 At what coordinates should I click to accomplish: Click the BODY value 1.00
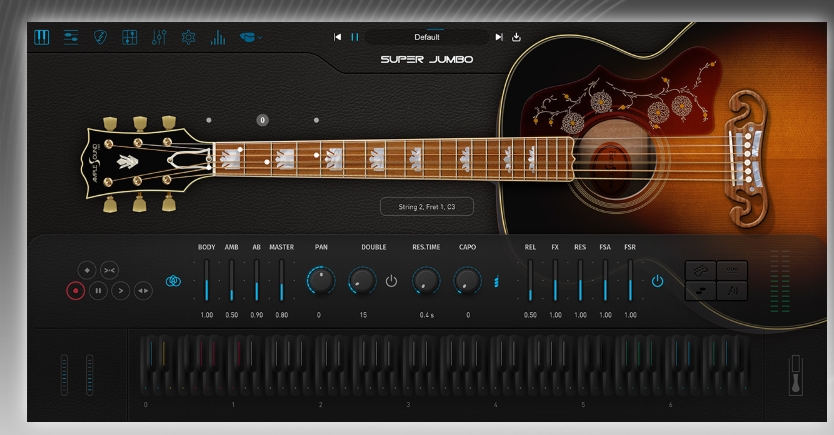206,315
